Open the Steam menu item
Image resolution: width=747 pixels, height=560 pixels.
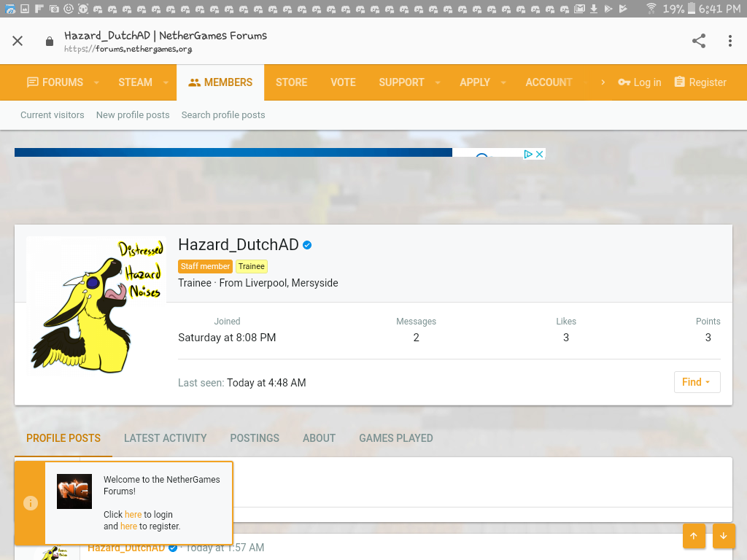coord(135,82)
